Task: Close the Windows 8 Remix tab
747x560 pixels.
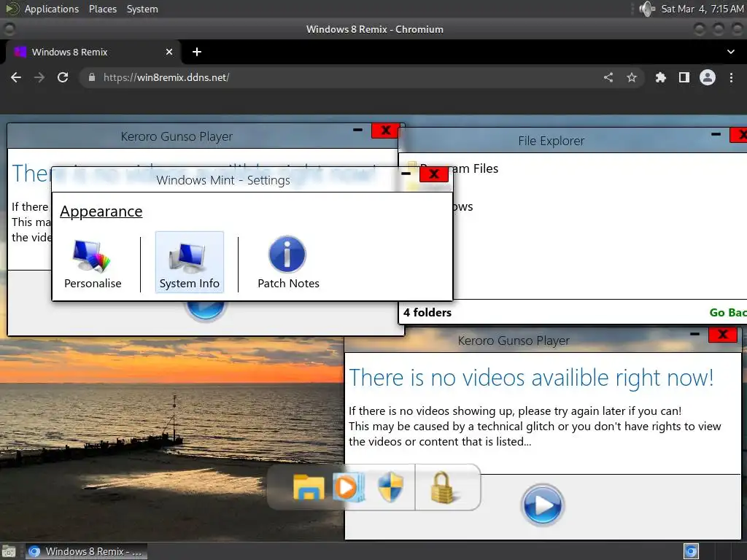Action: (169, 52)
